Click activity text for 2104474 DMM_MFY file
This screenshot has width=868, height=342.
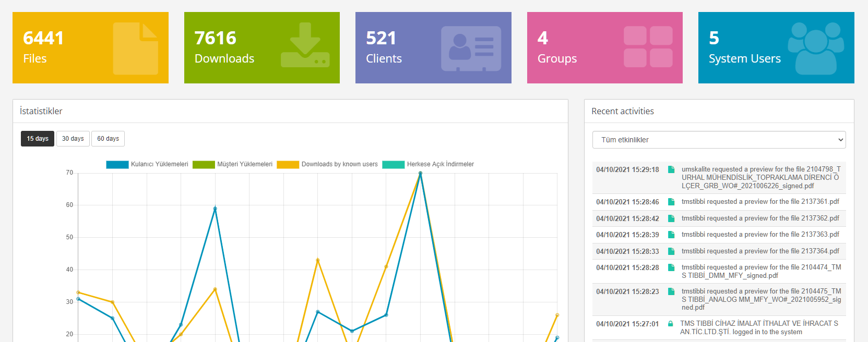pos(762,271)
